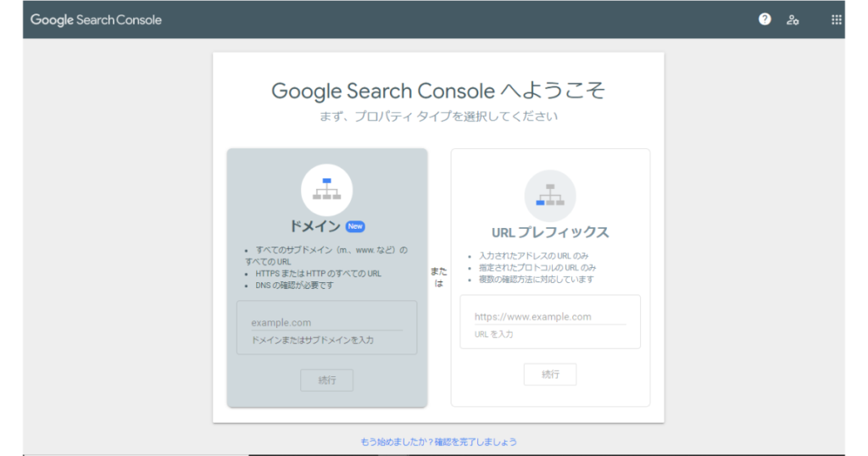Click the ドメインまたはサブドメインを入力 hint text
The height and width of the screenshot is (456, 868).
pos(312,340)
